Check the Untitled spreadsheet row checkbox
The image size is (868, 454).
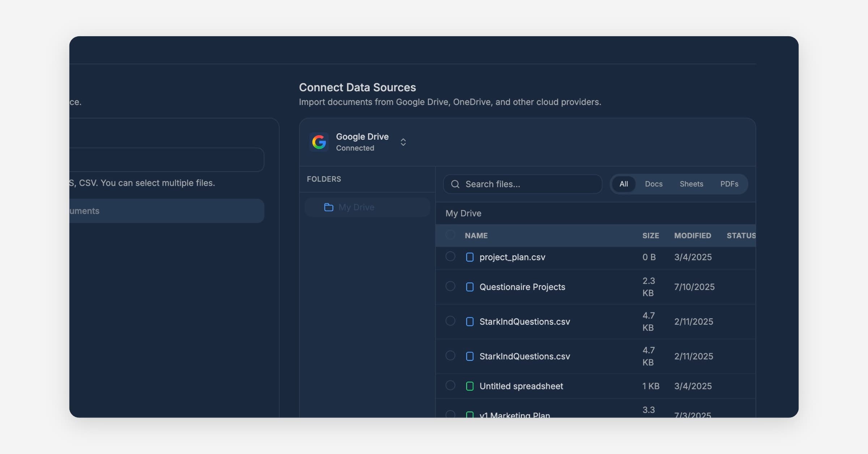450,385
